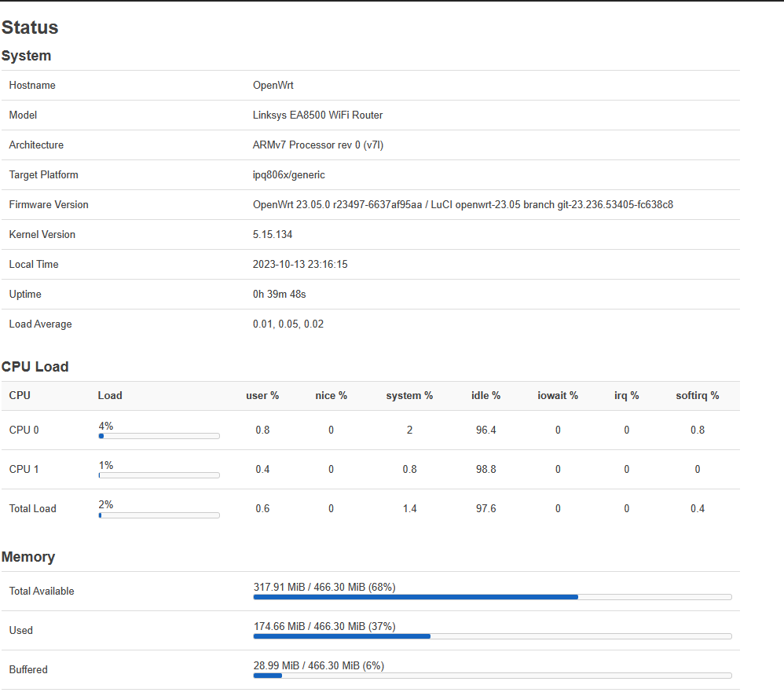Select the Hostname value OpenWrt

point(273,85)
